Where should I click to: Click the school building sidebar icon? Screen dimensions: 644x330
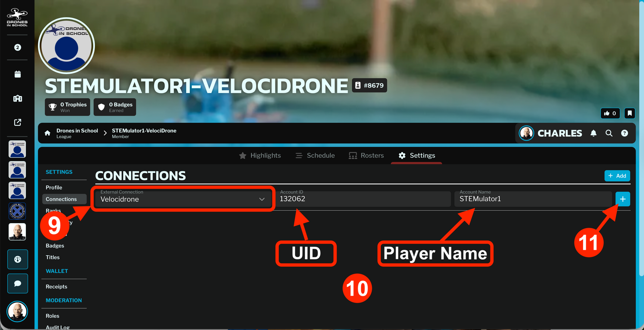point(17,98)
